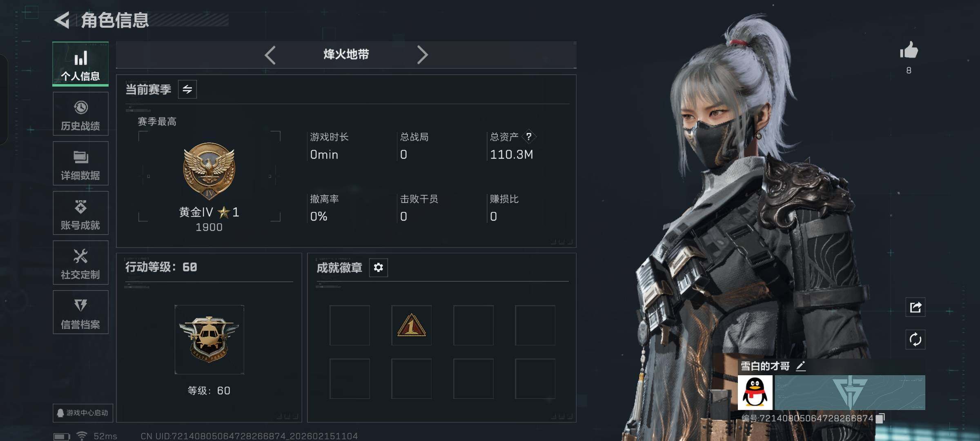This screenshot has width=980, height=441.
Task: Open the 详细数据 tab
Action: (x=80, y=163)
